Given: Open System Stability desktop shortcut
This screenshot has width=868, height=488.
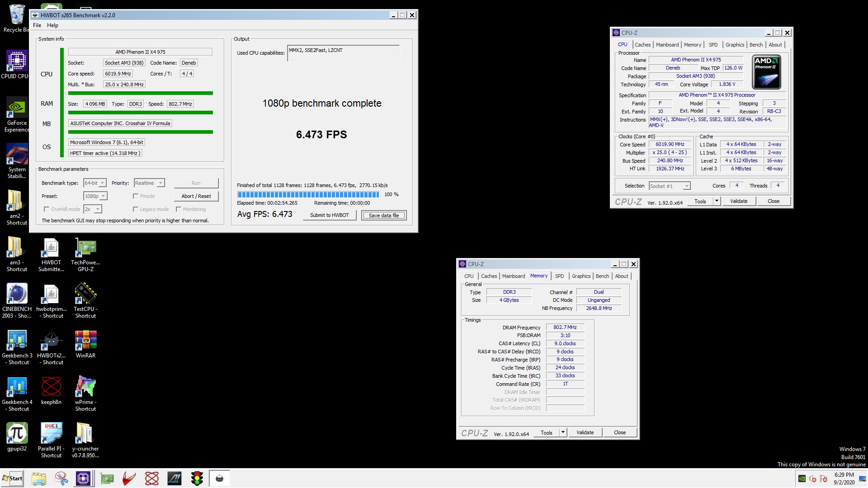Looking at the screenshot, I should (17, 161).
